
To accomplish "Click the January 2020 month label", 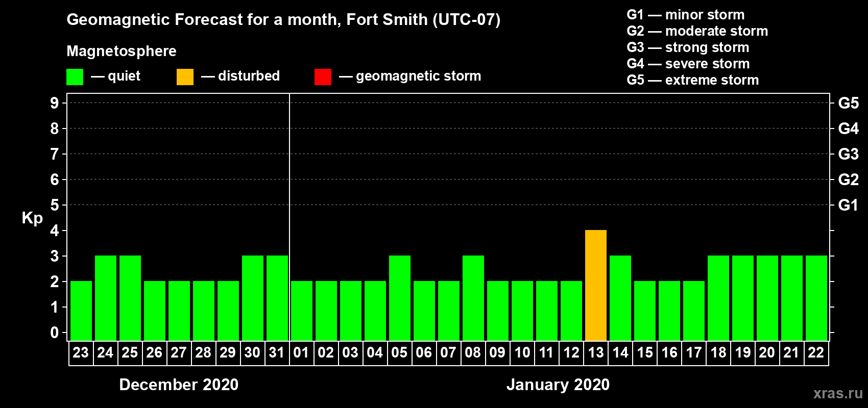I will (558, 385).
